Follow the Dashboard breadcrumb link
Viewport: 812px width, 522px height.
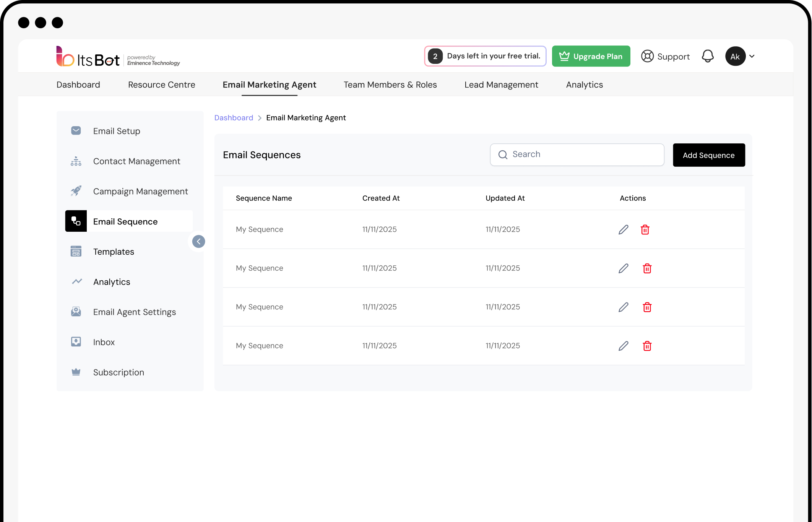pyautogui.click(x=234, y=118)
